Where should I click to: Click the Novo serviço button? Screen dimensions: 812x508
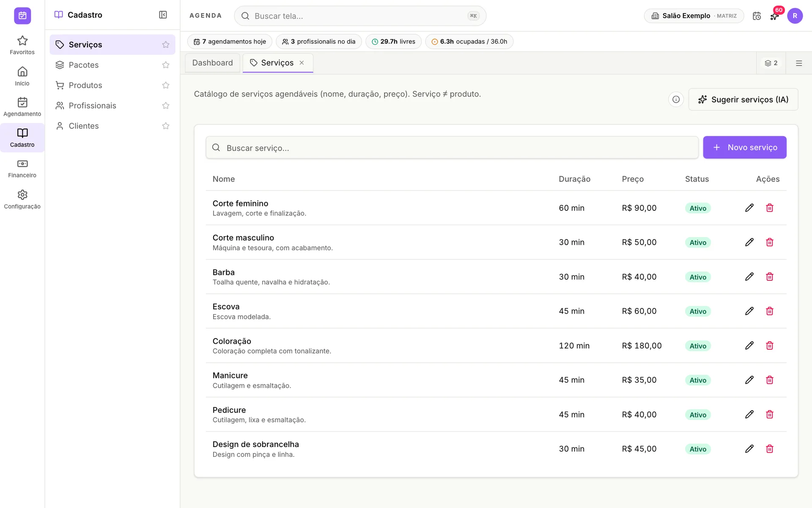pos(744,147)
